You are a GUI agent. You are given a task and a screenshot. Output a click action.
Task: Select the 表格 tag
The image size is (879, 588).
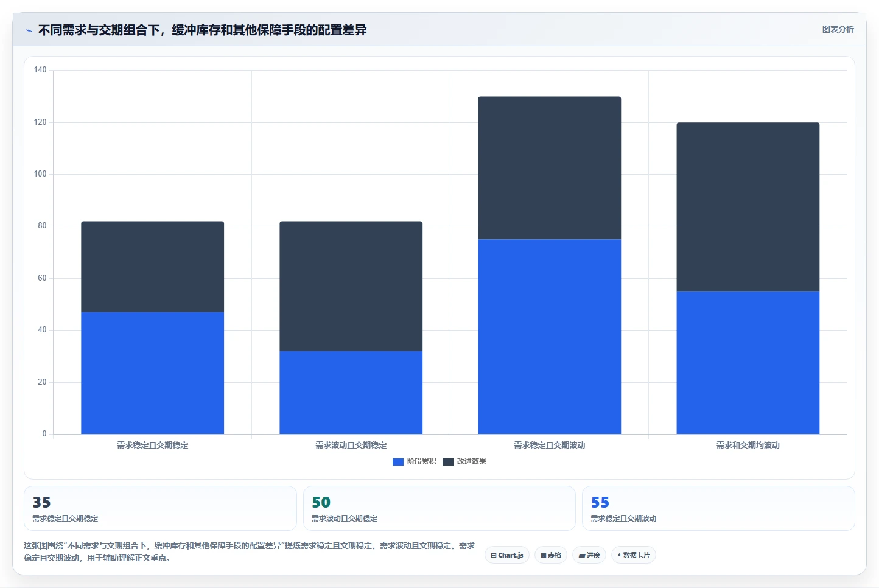[551, 555]
